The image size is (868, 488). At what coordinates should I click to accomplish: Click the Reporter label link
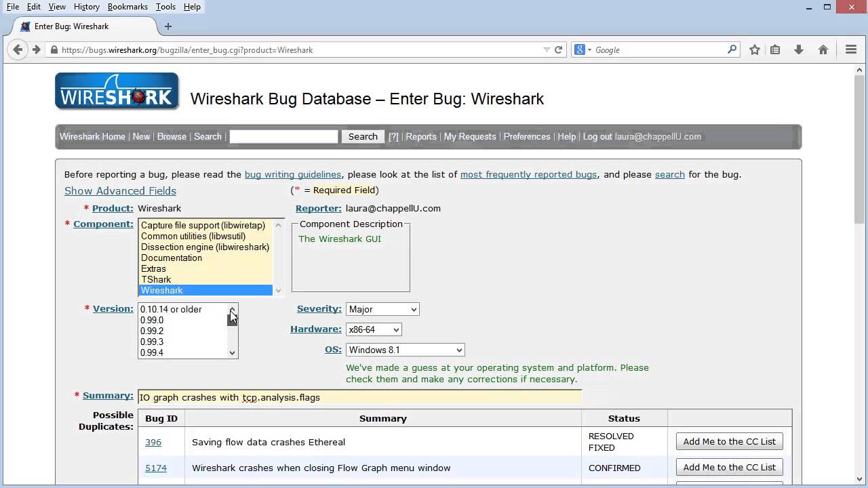(319, 208)
